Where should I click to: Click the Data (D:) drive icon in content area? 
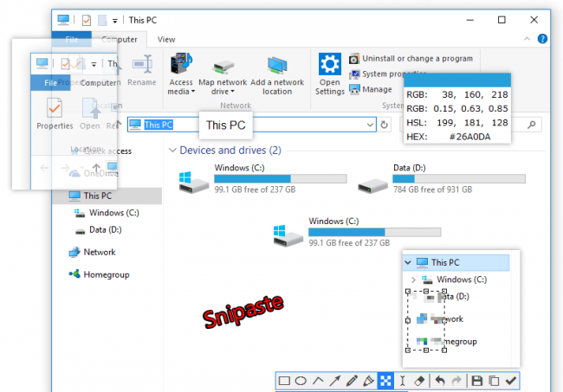click(x=372, y=185)
